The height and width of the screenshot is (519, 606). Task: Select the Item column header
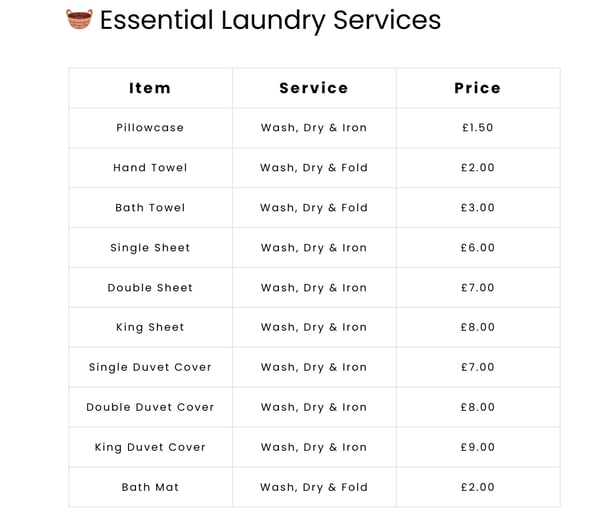[150, 88]
